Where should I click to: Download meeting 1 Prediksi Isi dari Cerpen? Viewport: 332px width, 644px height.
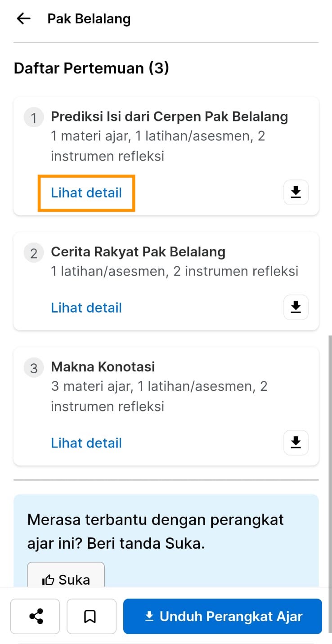coord(296,192)
